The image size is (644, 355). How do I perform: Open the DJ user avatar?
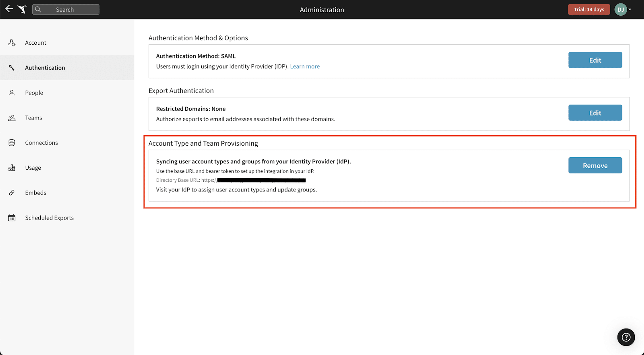coord(621,10)
